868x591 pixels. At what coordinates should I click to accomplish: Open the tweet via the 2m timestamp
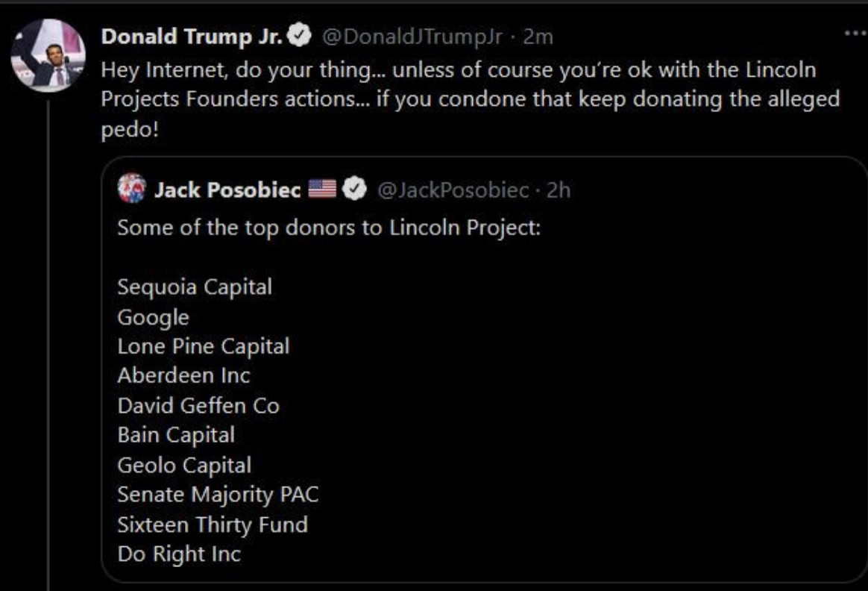538,36
